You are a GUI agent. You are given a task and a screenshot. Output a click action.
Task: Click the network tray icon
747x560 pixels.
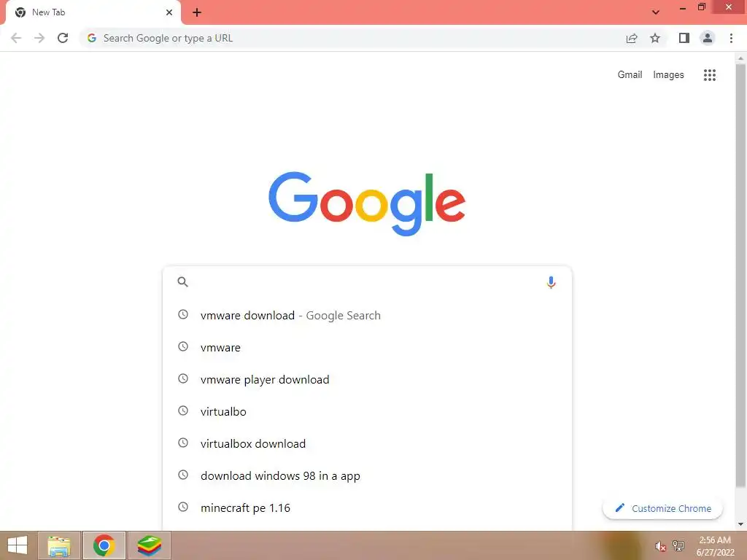[678, 545]
